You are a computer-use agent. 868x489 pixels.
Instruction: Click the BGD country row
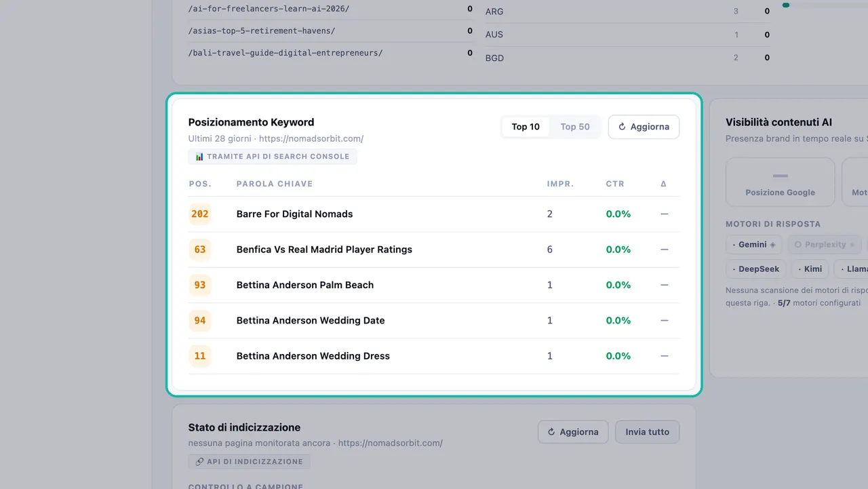coord(628,58)
